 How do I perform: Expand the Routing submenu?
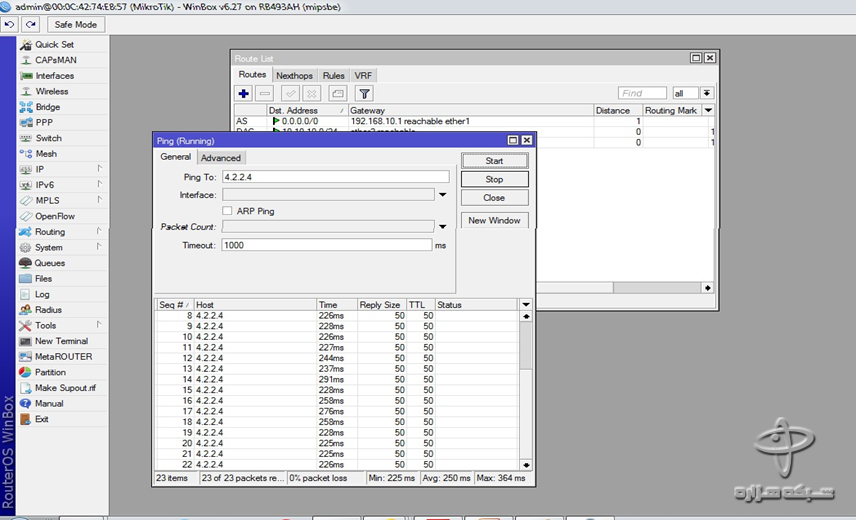pos(99,231)
